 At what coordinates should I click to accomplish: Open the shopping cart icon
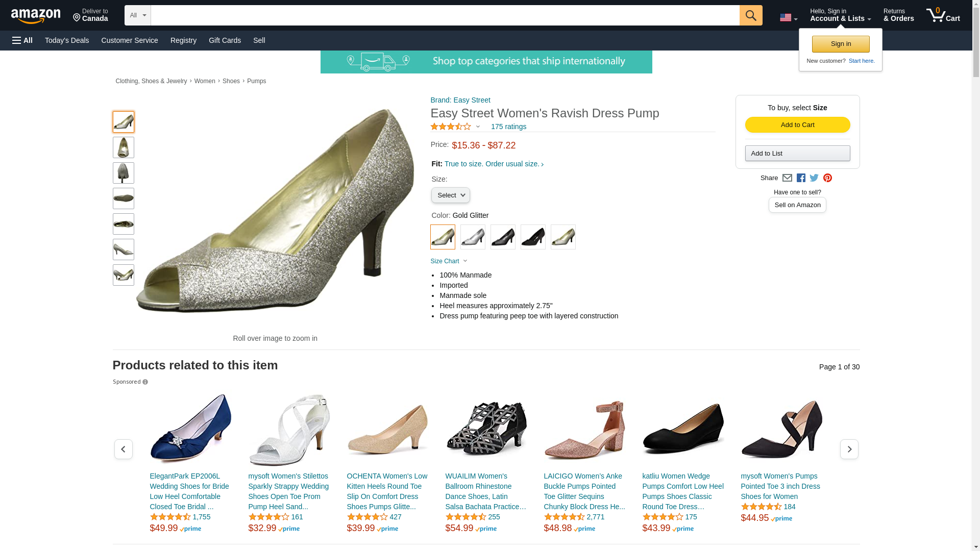pyautogui.click(x=943, y=15)
